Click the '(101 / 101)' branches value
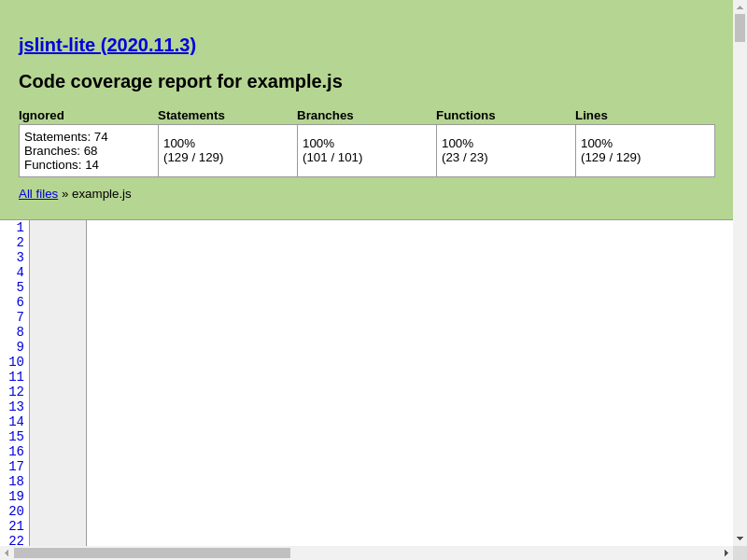The height and width of the screenshot is (560, 747). [332, 158]
